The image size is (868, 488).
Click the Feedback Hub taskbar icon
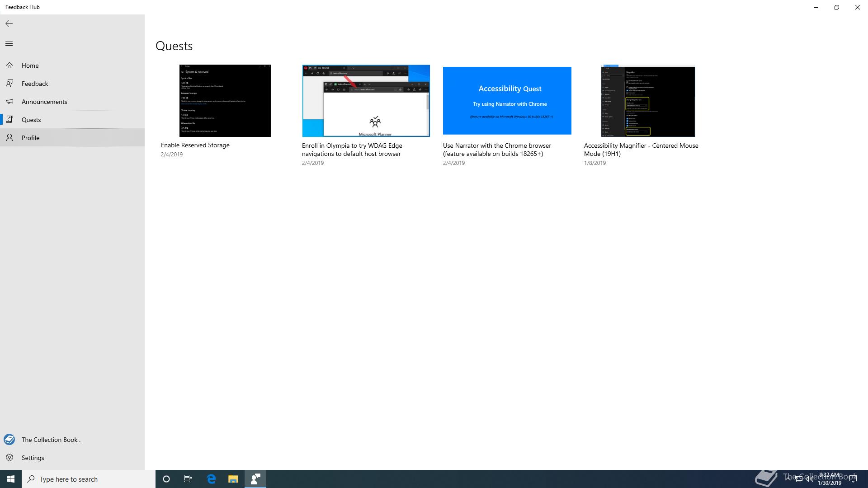click(x=255, y=479)
